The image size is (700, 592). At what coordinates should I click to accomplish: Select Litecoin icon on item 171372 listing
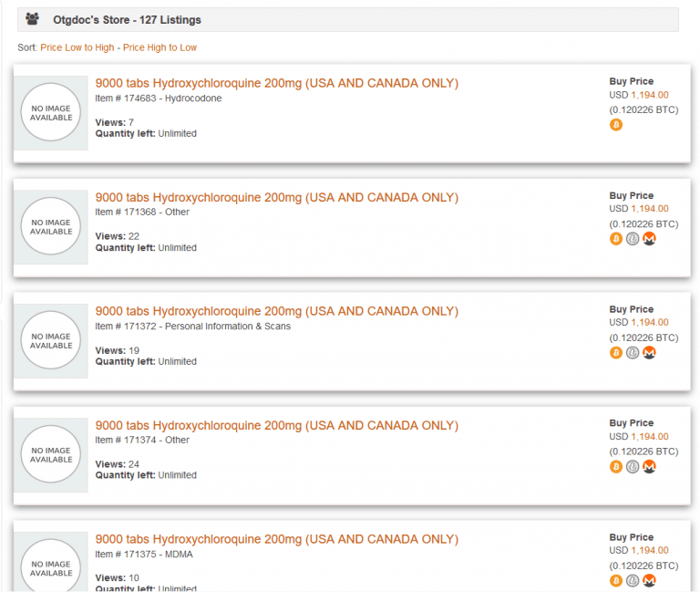(x=633, y=353)
